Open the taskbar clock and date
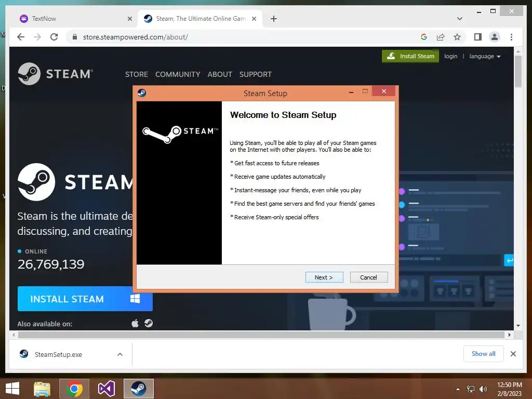 pyautogui.click(x=509, y=389)
